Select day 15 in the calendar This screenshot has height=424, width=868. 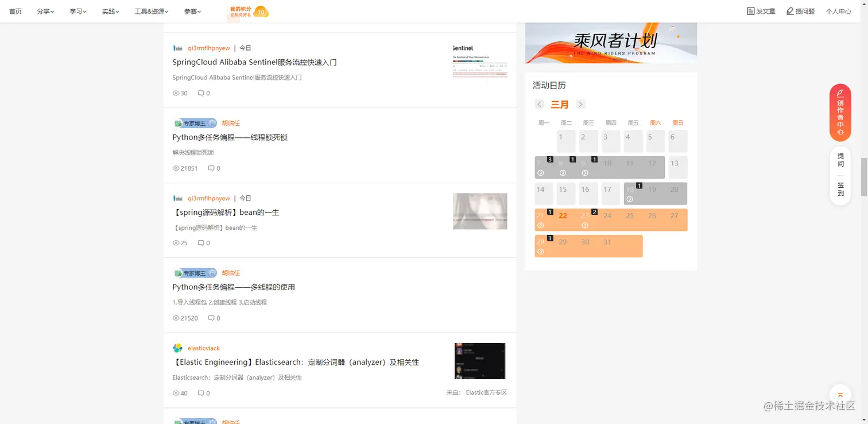[x=566, y=194]
